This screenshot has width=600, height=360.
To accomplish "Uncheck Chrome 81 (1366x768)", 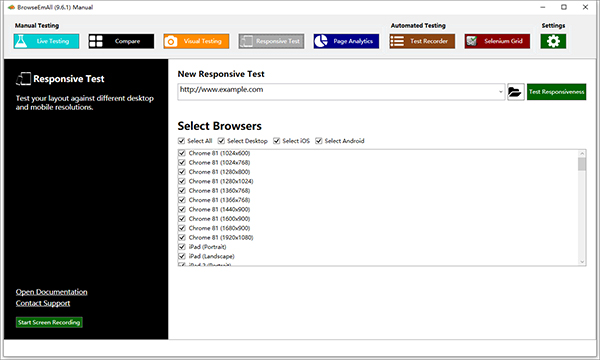I will click(182, 200).
